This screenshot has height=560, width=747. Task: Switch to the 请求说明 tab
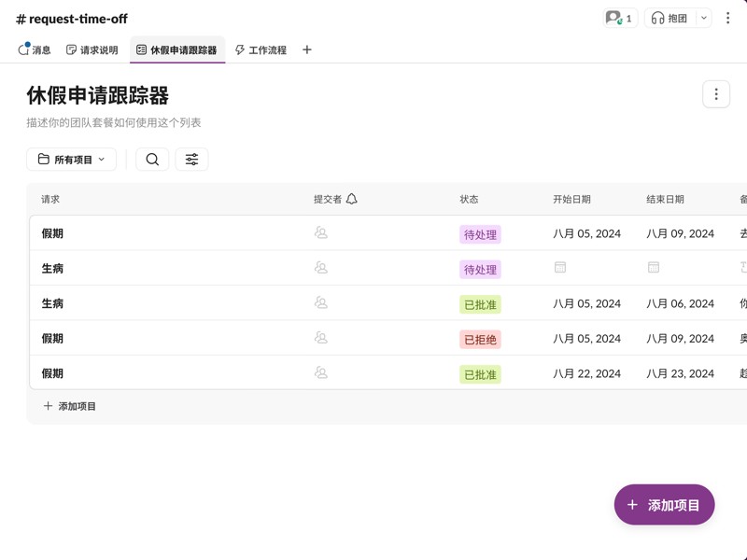coord(93,49)
